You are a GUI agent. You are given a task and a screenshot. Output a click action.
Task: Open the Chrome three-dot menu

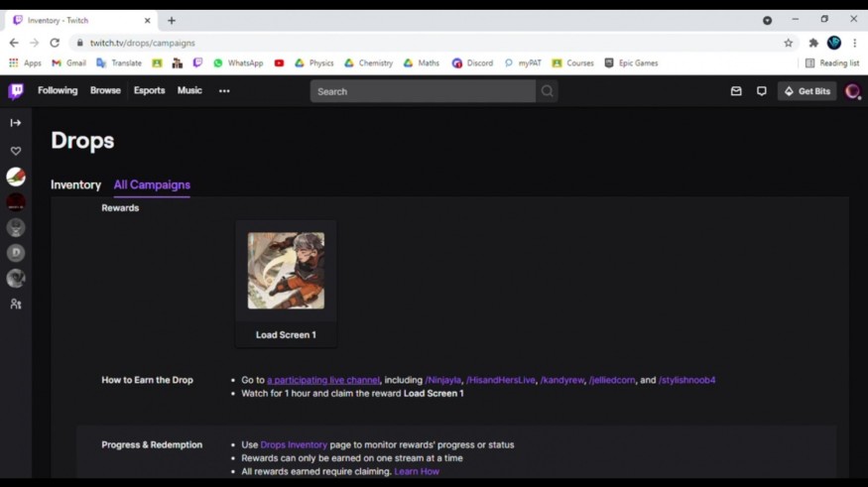click(x=855, y=43)
